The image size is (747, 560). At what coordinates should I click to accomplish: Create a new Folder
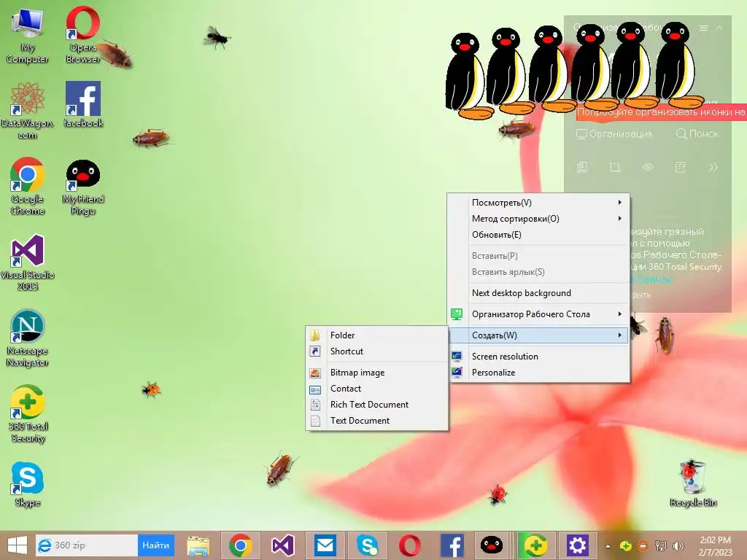377,335
